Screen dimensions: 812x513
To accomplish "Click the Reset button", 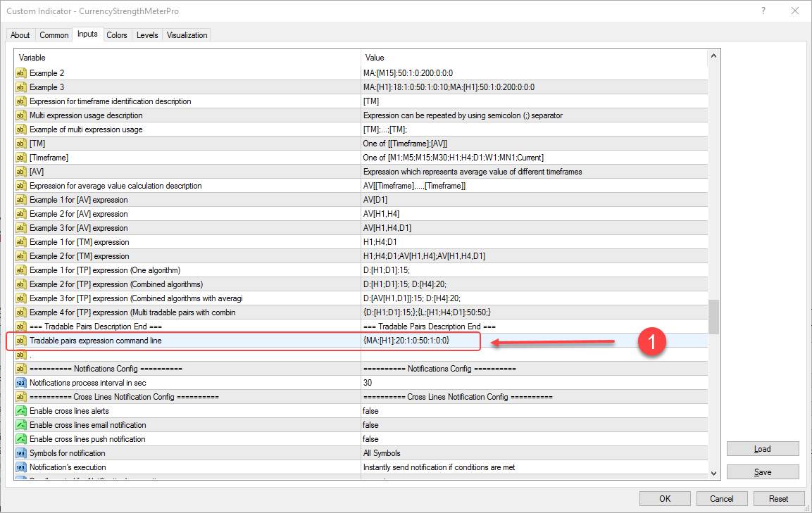I will 778,498.
